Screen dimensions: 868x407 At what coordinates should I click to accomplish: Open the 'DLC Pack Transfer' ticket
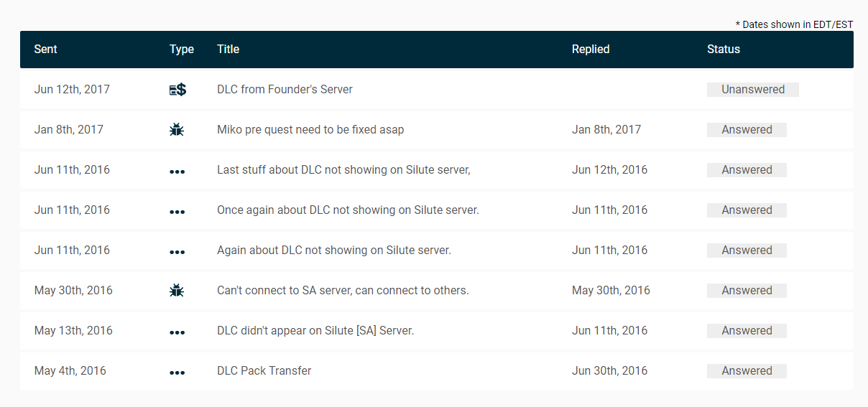(264, 371)
